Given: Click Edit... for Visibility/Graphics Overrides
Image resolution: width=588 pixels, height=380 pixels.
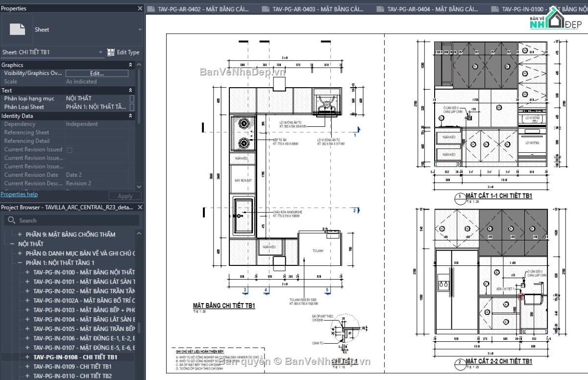Looking at the screenshot, I should [97, 73].
